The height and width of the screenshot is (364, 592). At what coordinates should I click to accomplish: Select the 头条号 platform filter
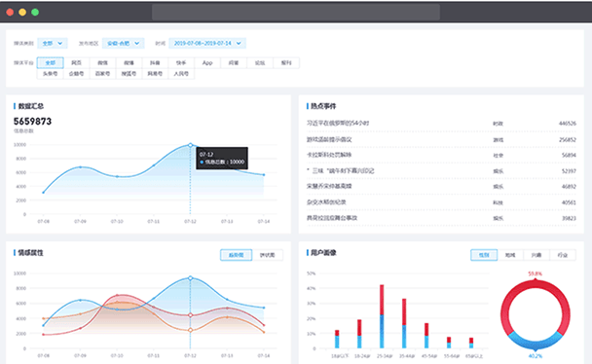[x=51, y=74]
